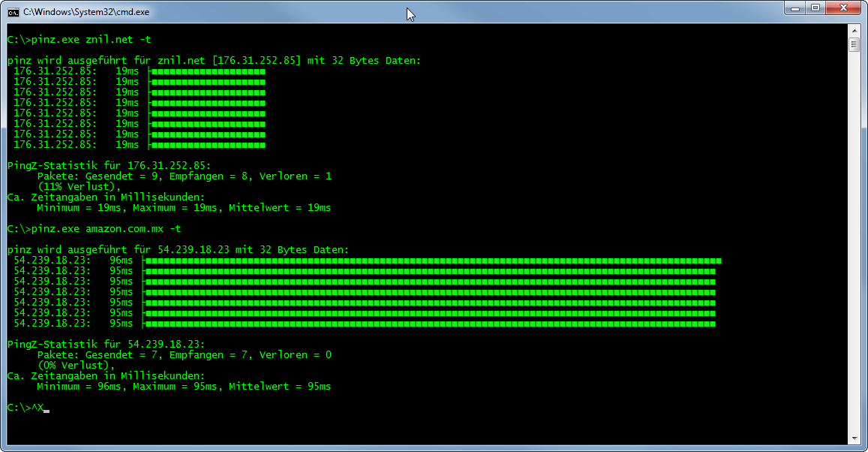
Task: Maximize the command prompt window
Action: coord(815,8)
